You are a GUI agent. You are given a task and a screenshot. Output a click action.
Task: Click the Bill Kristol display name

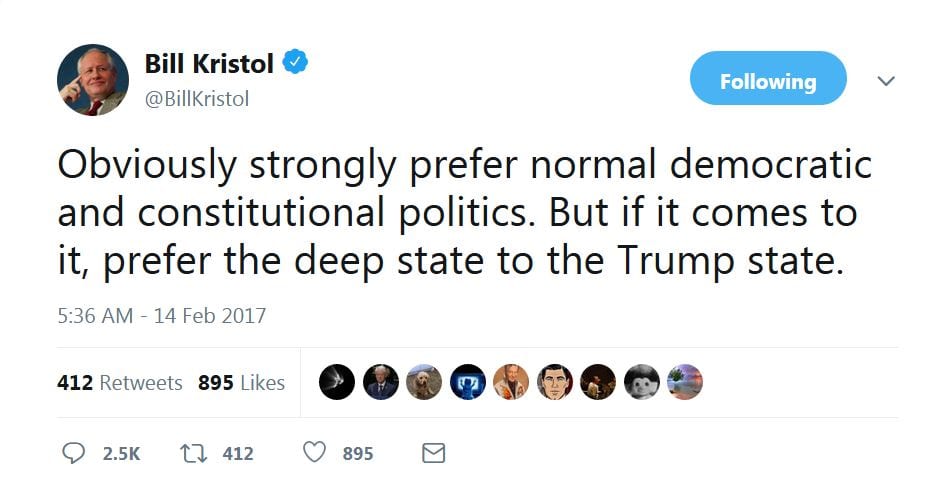[209, 64]
